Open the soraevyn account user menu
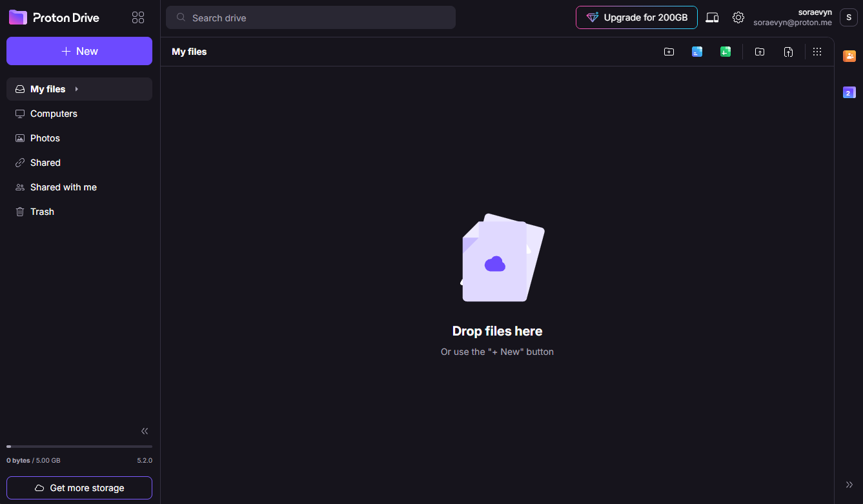Viewport: 863px width, 504px height. 848,17
